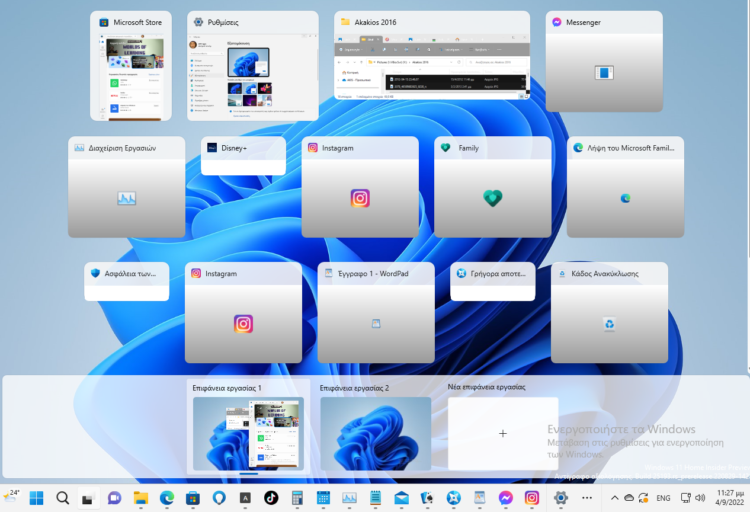750x512 pixels.
Task: Open the weather widget showing 24°
Action: point(11,497)
